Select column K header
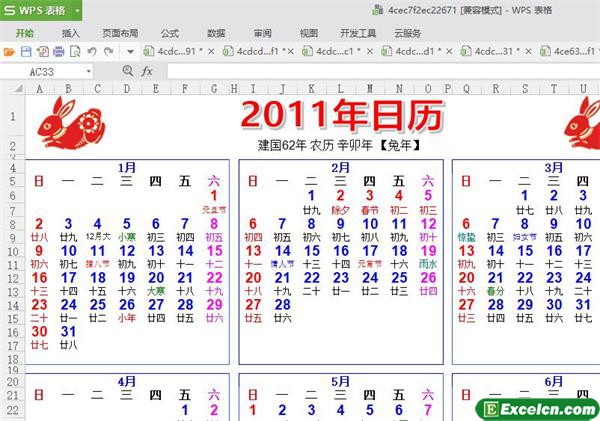This screenshot has height=421, width=600. 311,89
